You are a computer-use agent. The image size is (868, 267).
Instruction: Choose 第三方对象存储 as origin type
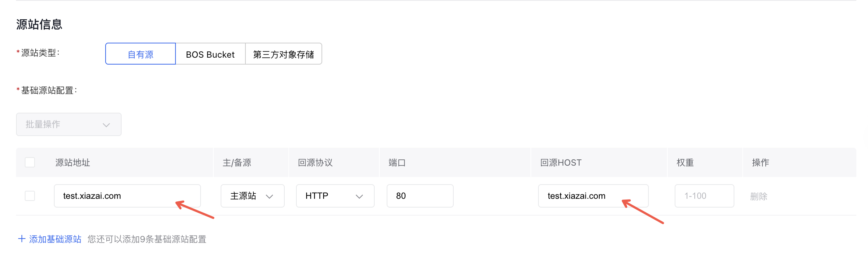coord(284,54)
